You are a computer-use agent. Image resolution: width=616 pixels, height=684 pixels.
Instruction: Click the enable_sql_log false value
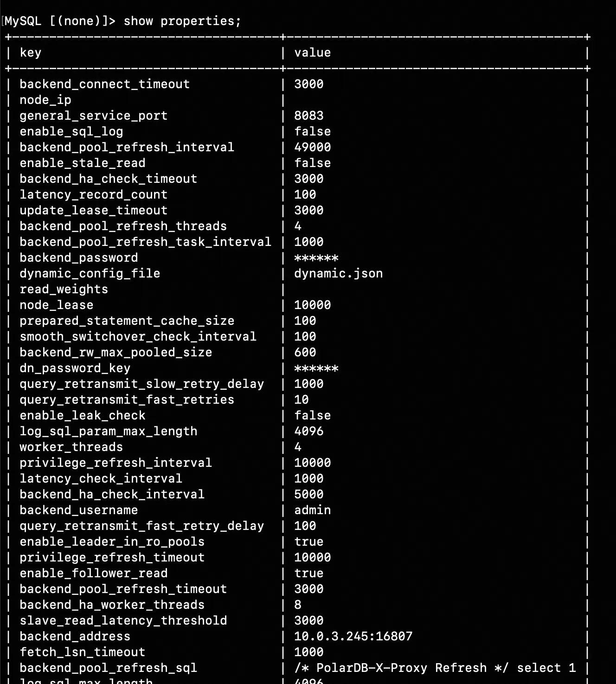pos(312,132)
